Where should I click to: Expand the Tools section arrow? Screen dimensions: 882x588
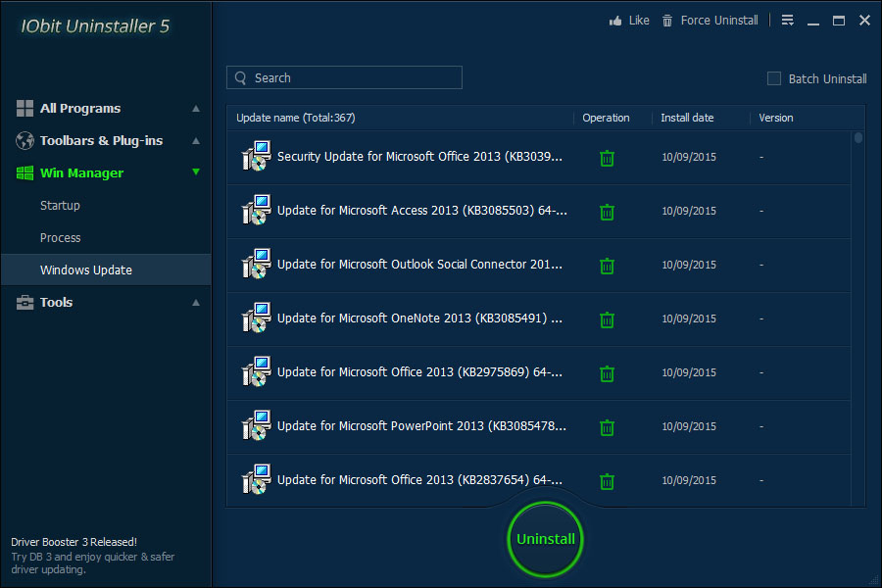click(x=196, y=303)
